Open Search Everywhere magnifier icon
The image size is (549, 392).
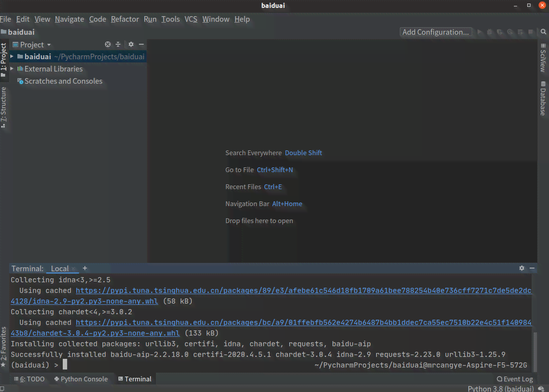pyautogui.click(x=543, y=32)
